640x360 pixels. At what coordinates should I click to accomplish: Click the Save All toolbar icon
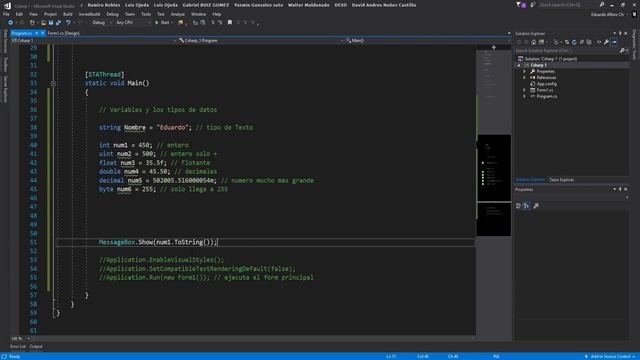58,22
